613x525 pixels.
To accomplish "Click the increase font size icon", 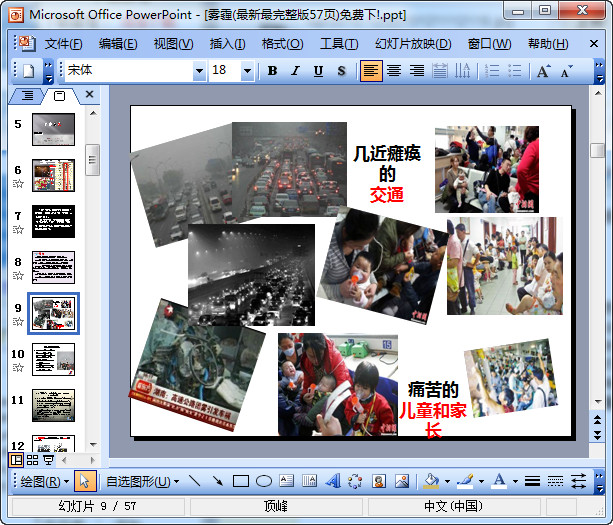I will coord(543,71).
